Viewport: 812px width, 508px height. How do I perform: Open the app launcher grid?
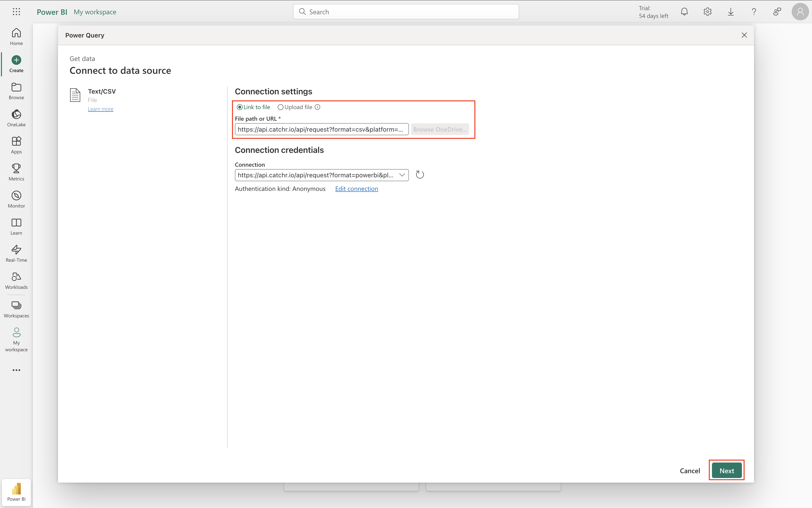point(16,12)
